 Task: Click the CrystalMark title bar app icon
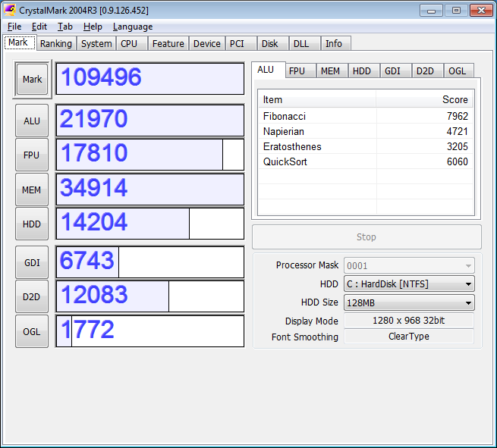point(11,10)
